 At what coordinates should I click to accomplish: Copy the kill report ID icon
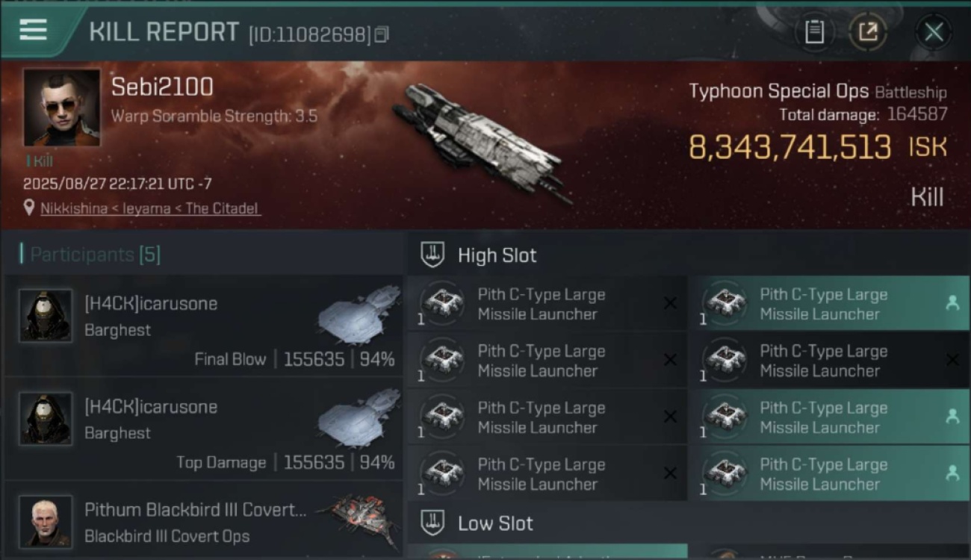point(382,34)
